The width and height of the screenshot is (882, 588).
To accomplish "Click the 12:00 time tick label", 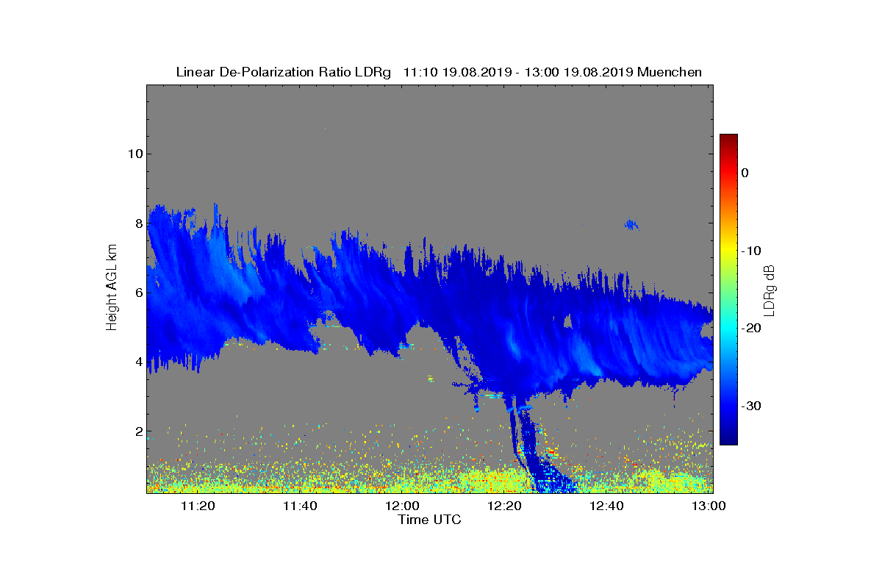I will (402, 506).
